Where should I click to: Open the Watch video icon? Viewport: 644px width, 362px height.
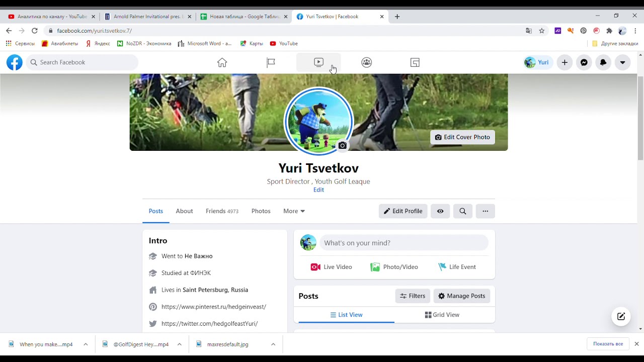tap(318, 62)
